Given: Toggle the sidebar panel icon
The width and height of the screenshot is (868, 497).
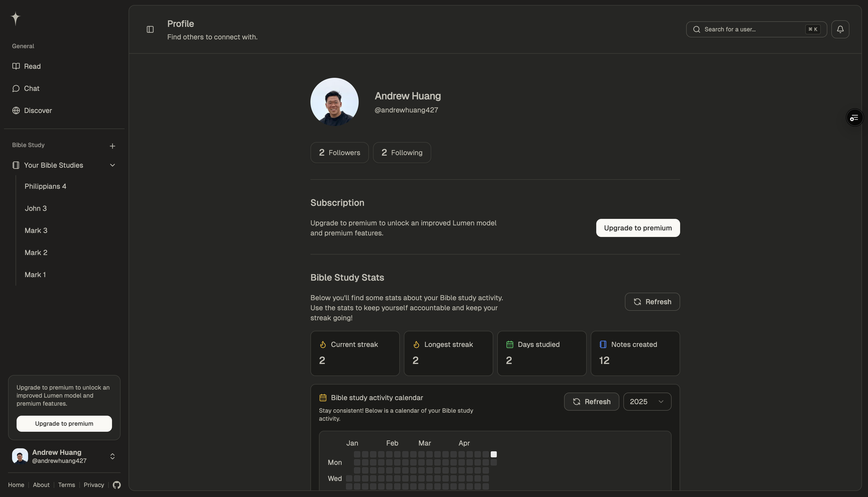Looking at the screenshot, I should click(x=150, y=29).
